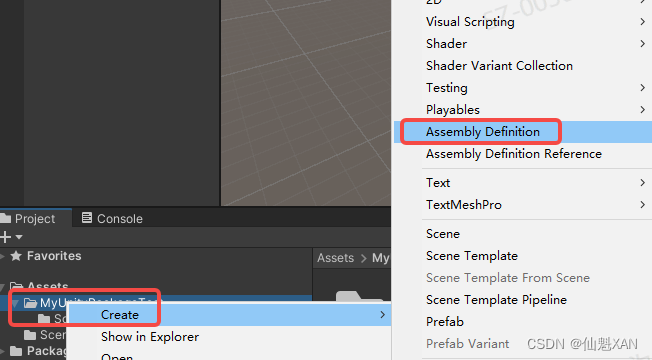This screenshot has height=360, width=652.
Task: Open the Visual Scripting submenu
Action: pyautogui.click(x=523, y=22)
